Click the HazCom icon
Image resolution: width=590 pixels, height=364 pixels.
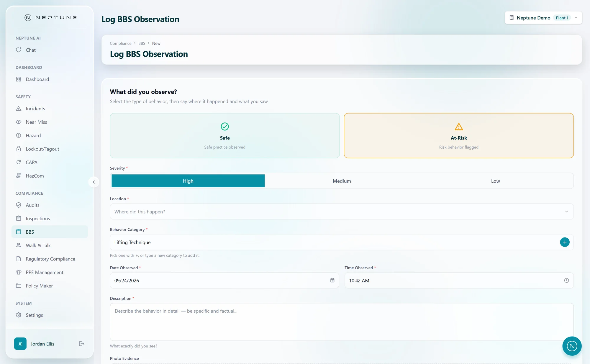click(19, 176)
